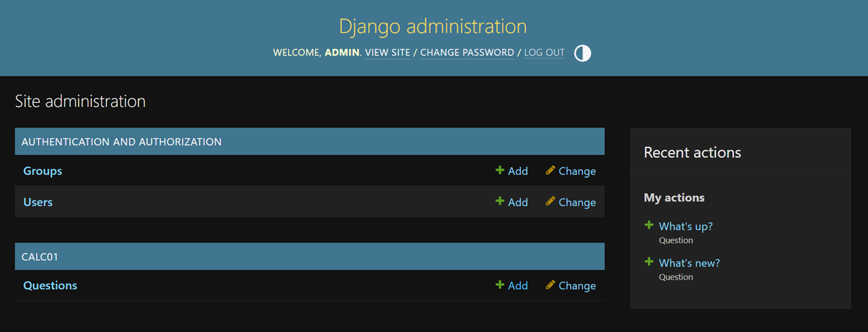
Task: Click the pencil icon for Groups
Action: [550, 171]
